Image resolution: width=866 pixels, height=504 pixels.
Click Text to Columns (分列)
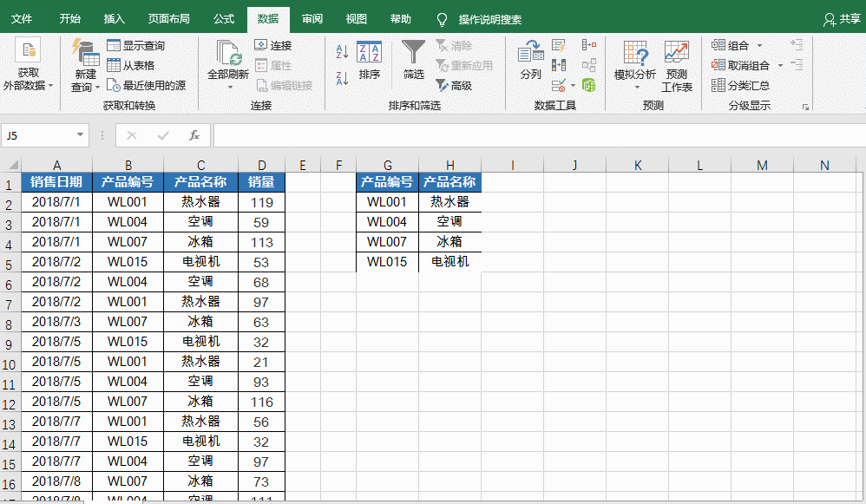click(531, 60)
